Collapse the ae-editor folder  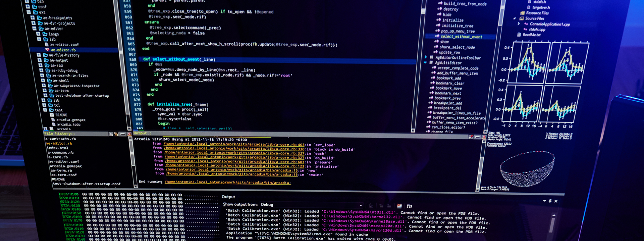point(35,29)
